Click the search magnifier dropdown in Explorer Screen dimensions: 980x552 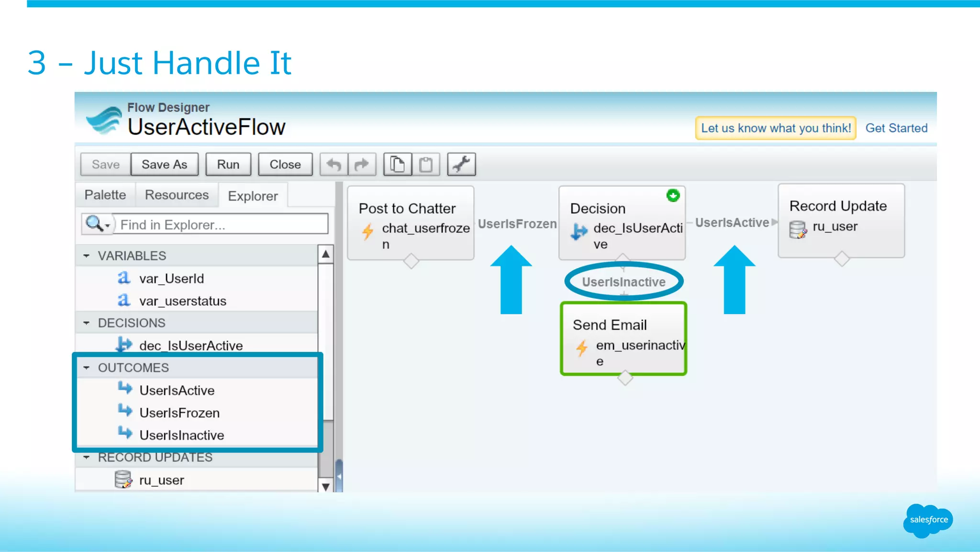[98, 224]
